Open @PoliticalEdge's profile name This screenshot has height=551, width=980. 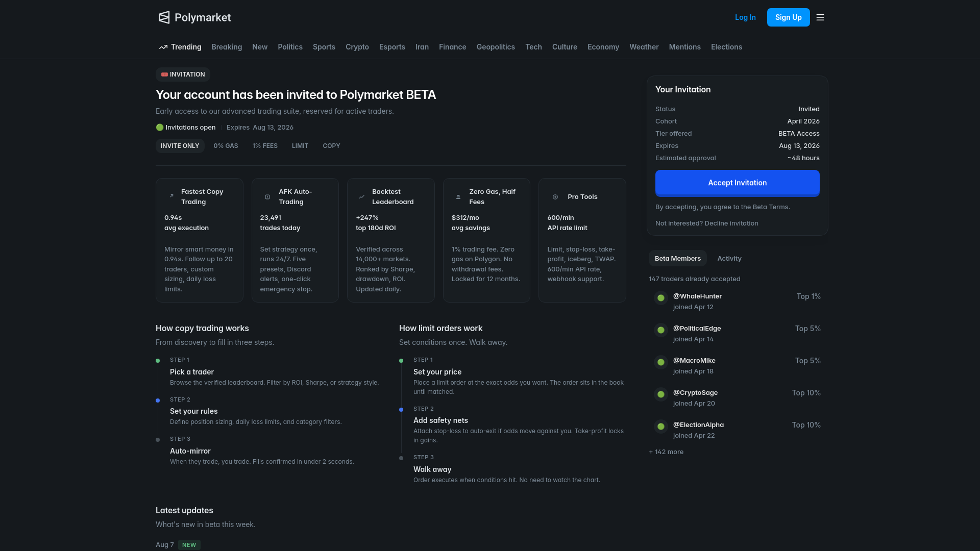pos(697,329)
